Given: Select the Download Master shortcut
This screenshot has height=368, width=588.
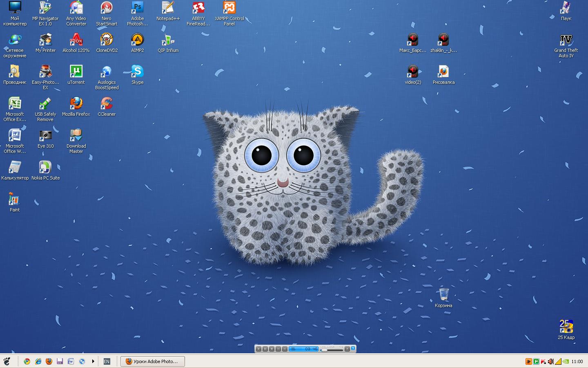Looking at the screenshot, I should pos(76,135).
